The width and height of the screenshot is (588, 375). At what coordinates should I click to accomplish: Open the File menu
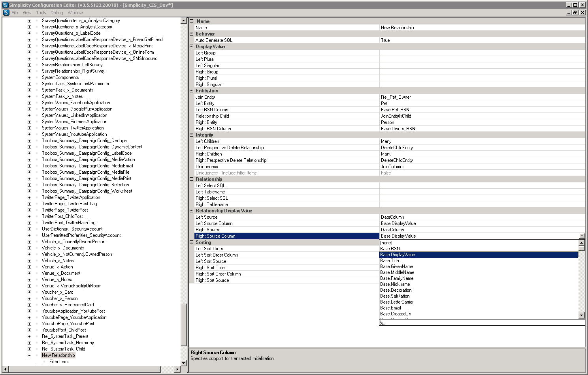(x=15, y=13)
